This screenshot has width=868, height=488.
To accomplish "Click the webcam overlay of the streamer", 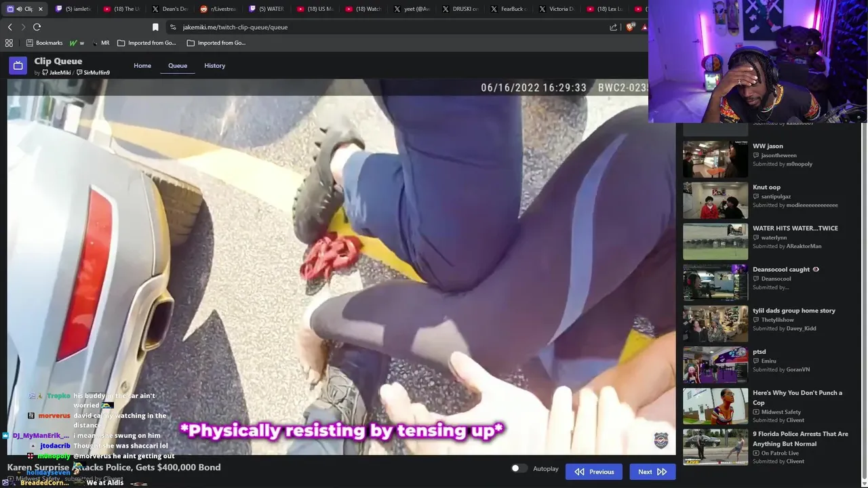I will [x=758, y=62].
